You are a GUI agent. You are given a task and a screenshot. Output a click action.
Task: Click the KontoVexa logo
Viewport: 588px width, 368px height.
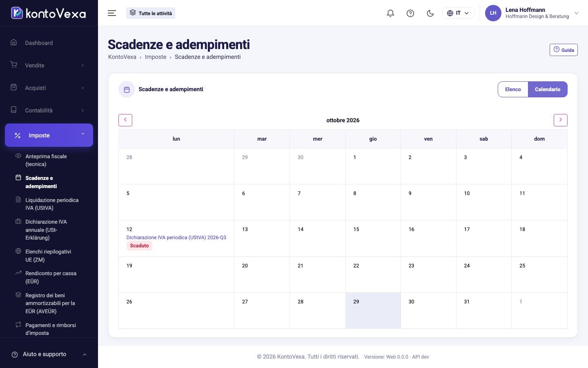click(49, 13)
